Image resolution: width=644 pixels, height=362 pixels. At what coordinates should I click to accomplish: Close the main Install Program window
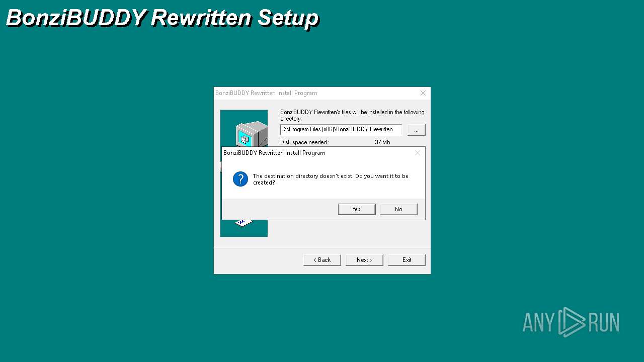tap(423, 93)
